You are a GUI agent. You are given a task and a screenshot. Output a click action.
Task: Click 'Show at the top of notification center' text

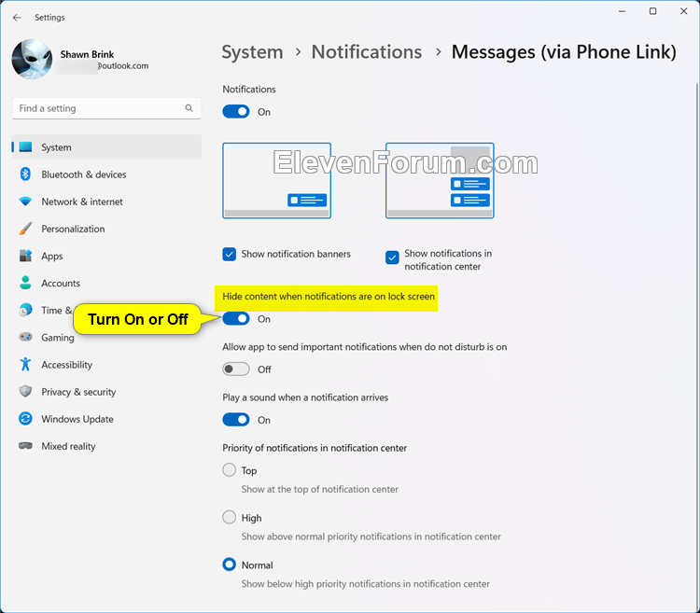pyautogui.click(x=319, y=489)
